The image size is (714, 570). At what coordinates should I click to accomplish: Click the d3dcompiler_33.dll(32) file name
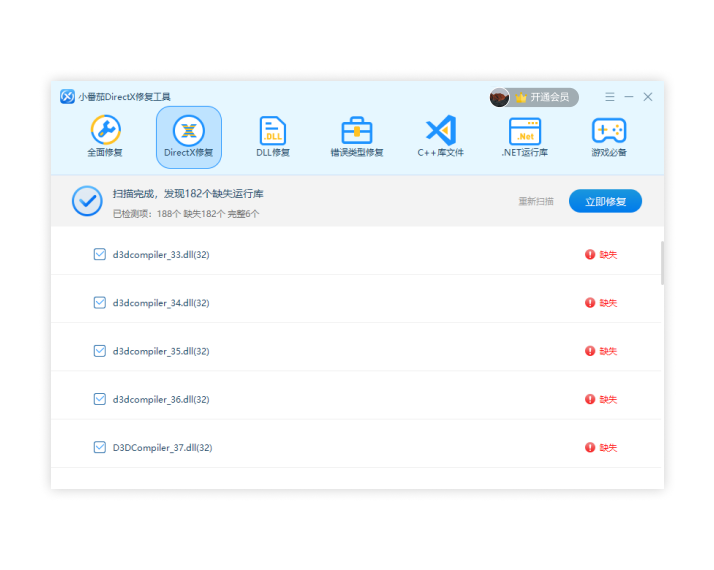[161, 254]
